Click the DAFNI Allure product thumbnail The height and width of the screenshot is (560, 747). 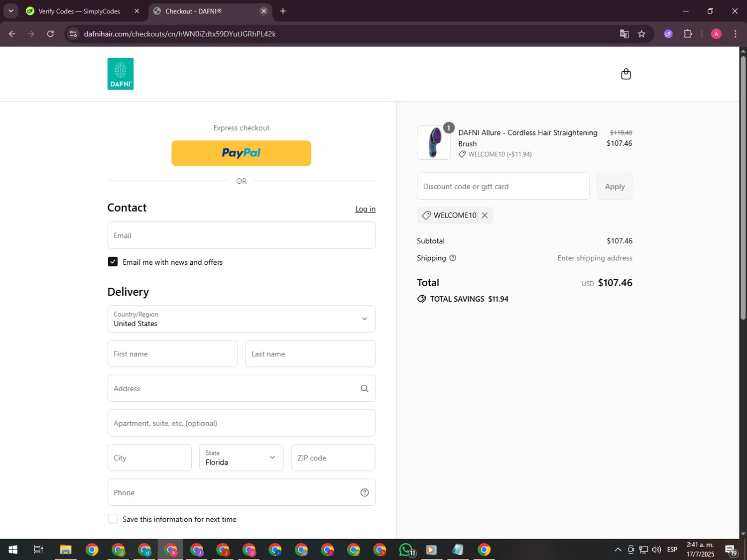[434, 142]
